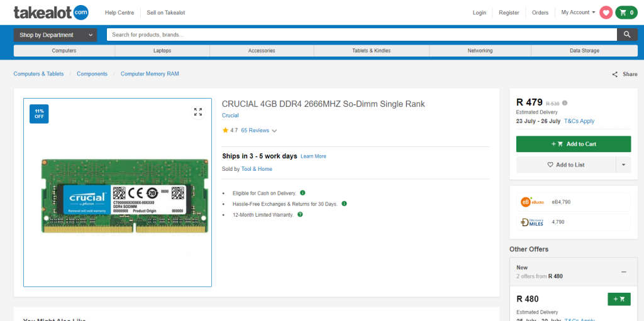The width and height of the screenshot is (644, 321).
Task: Select the Networking tab
Action: [x=480, y=51]
